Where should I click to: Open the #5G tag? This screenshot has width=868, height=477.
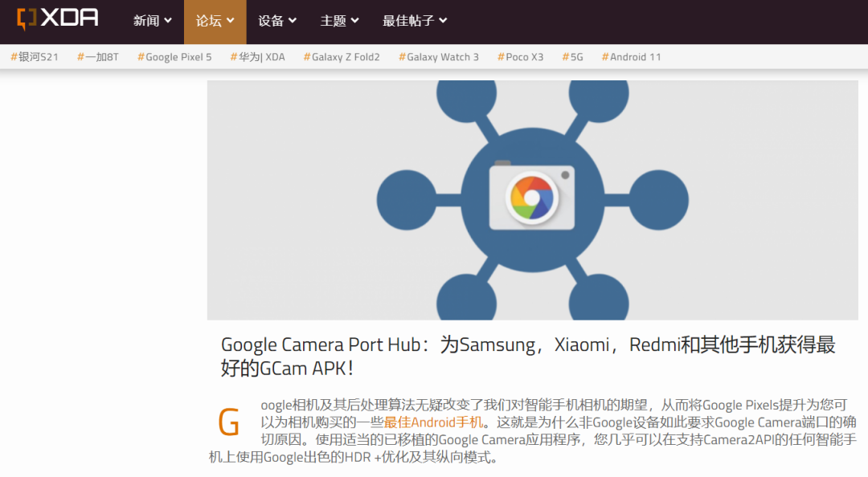pyautogui.click(x=572, y=57)
